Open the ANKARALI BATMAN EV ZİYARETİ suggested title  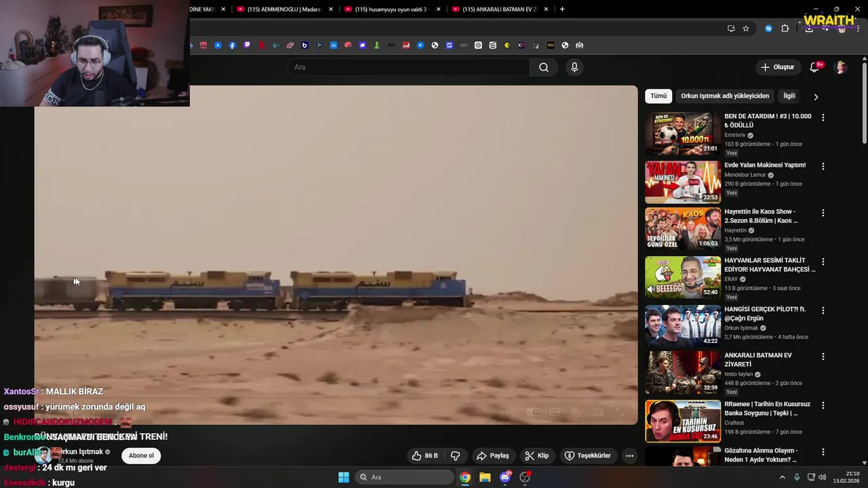pyautogui.click(x=758, y=360)
